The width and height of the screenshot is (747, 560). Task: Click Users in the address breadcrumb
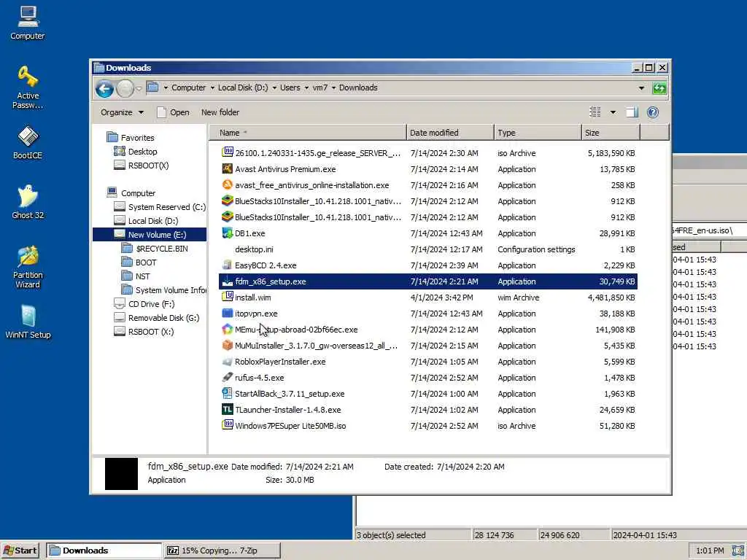[290, 87]
